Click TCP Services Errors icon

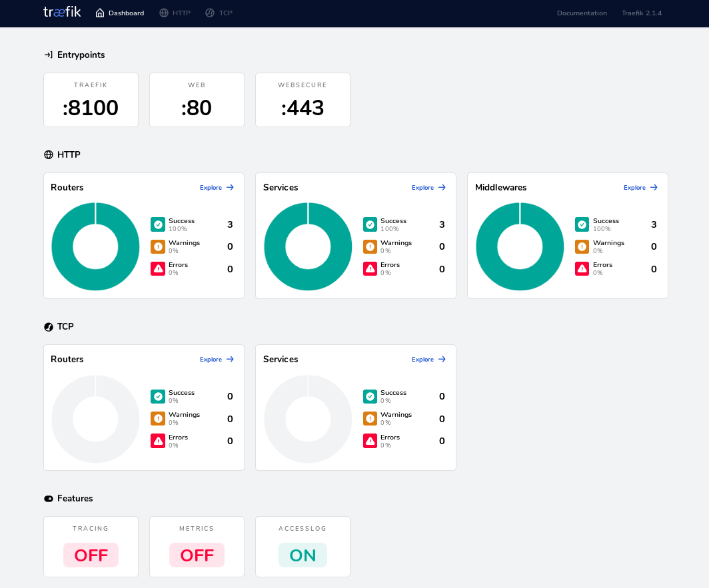370,441
